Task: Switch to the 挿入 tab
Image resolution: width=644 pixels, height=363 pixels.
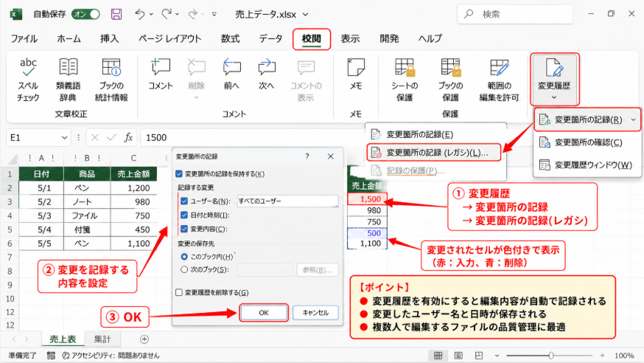Action: (109, 38)
